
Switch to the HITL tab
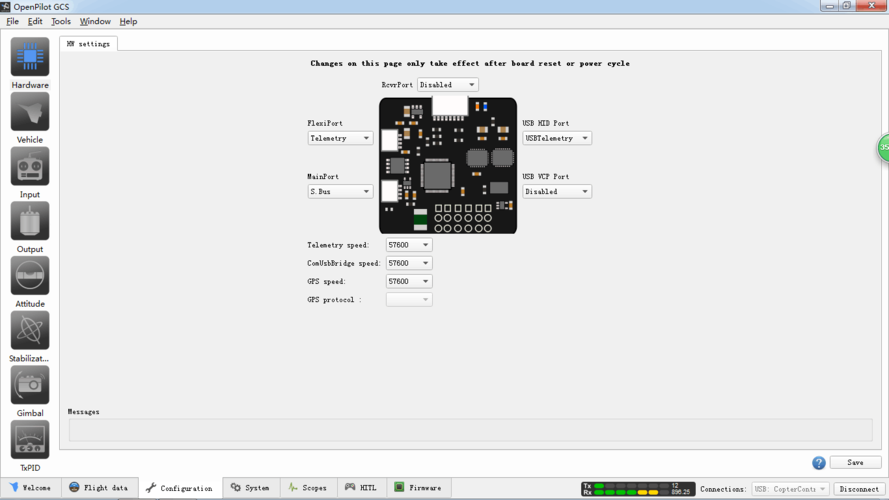pyautogui.click(x=362, y=488)
